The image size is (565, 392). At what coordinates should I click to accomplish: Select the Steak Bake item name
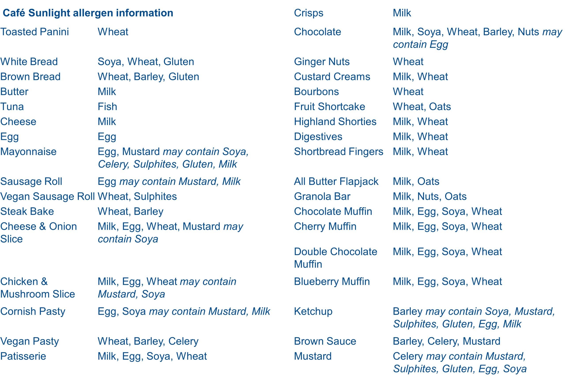[27, 212]
